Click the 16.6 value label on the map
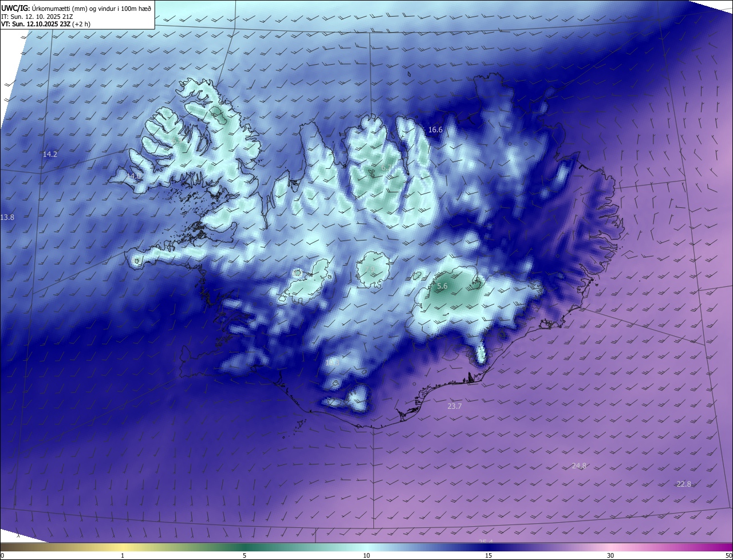 (x=435, y=130)
